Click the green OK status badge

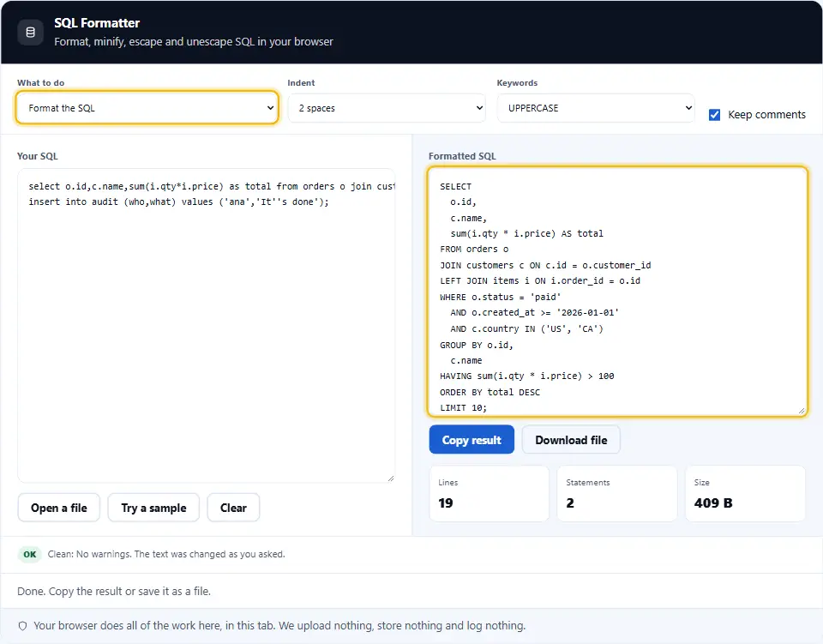pos(30,554)
